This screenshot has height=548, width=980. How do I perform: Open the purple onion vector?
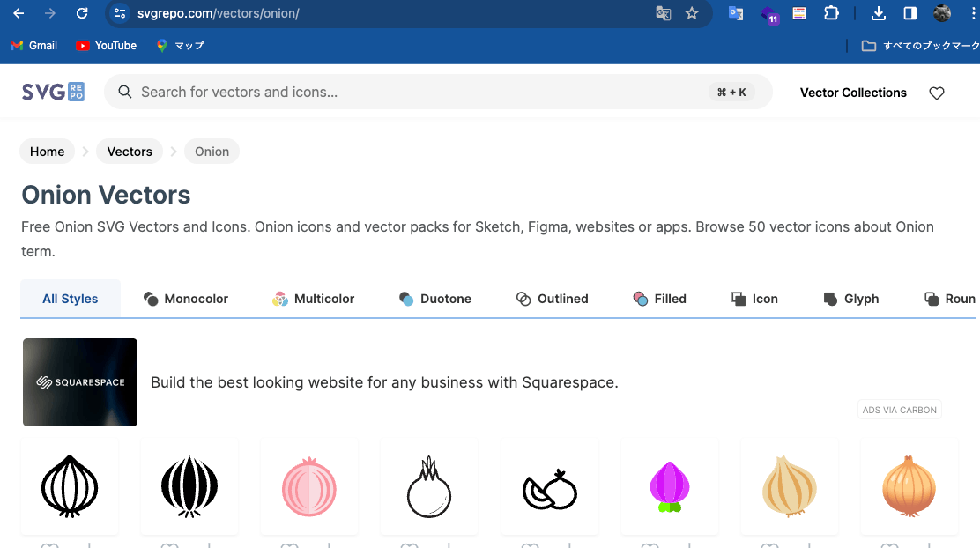click(x=670, y=486)
